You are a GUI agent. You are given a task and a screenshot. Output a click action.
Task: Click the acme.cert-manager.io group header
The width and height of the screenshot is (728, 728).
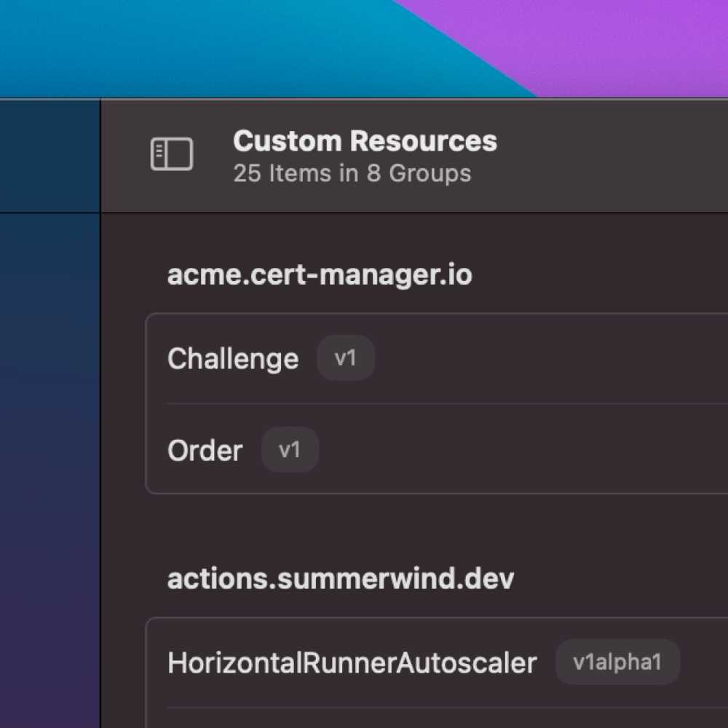320,274
